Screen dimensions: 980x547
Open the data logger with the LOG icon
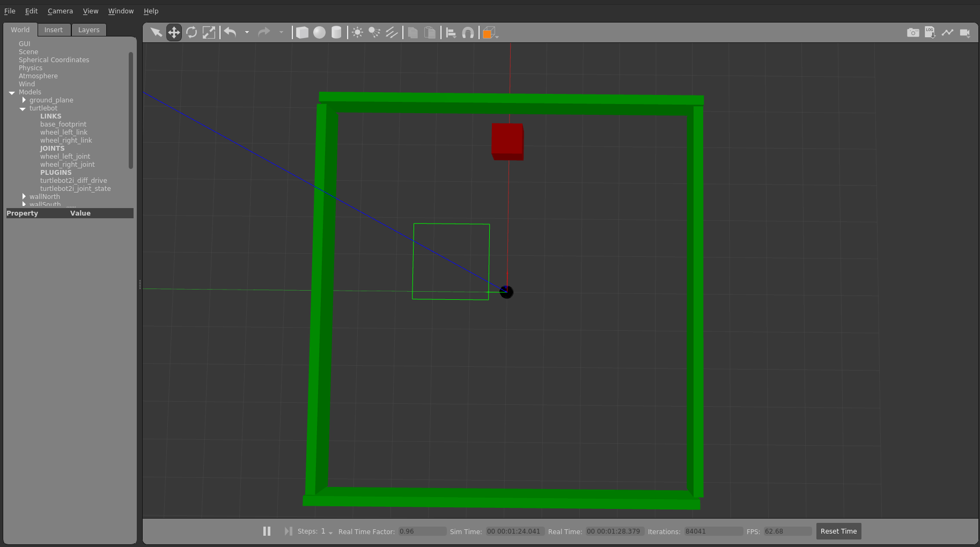(931, 32)
